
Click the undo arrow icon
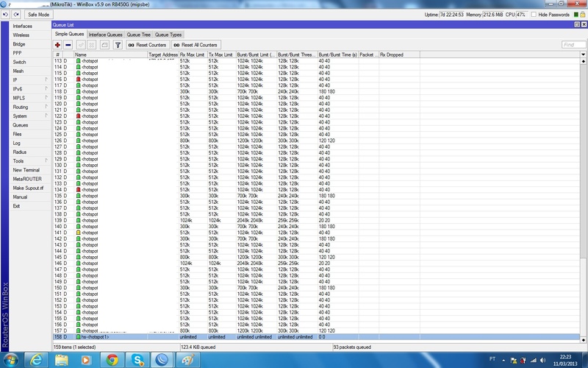[x=5, y=15]
